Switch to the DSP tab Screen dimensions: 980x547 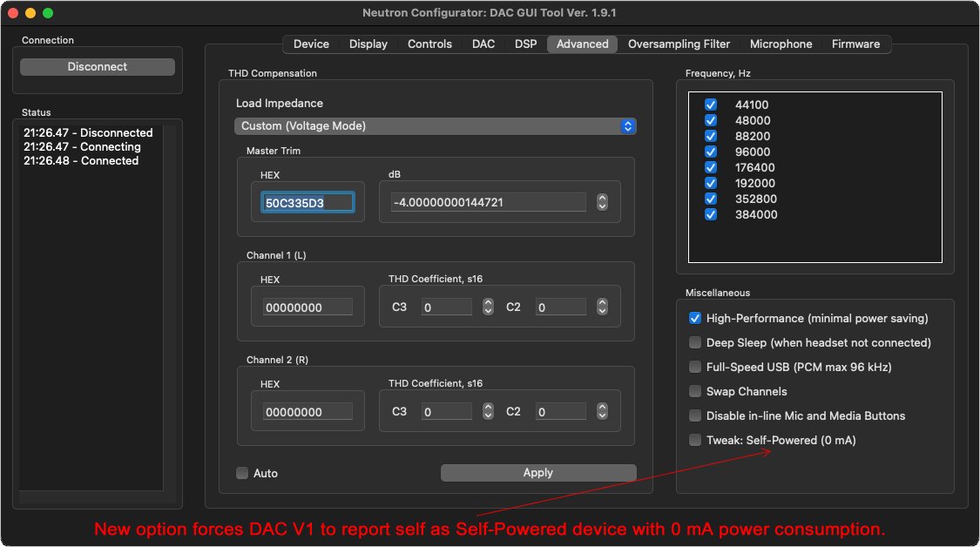(525, 44)
